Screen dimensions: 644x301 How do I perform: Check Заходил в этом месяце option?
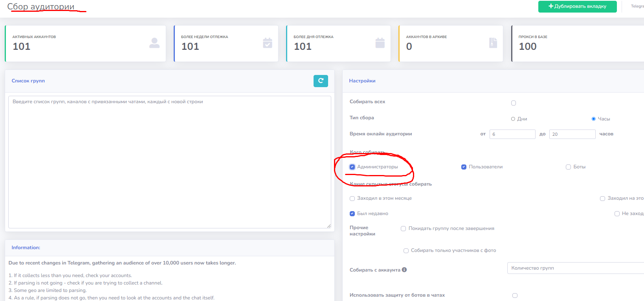(x=352, y=199)
